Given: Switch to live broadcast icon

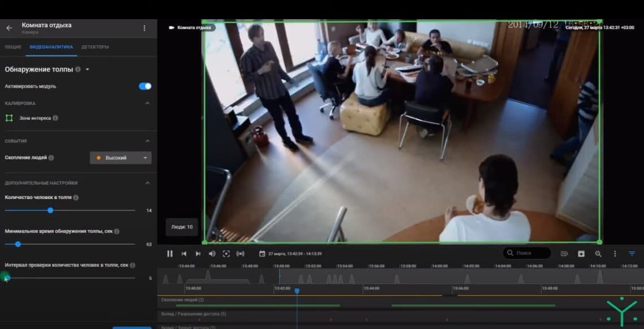Looking at the screenshot, I should 241,254.
